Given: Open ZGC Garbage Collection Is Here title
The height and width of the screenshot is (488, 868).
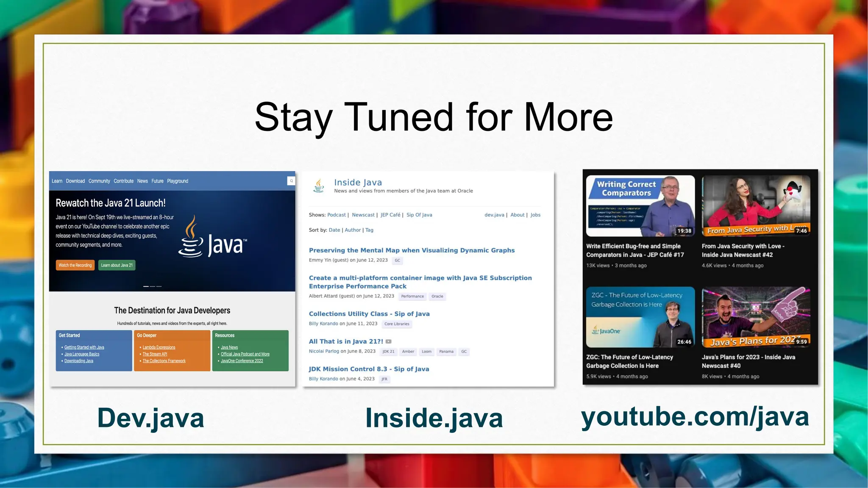Looking at the screenshot, I should point(629,361).
